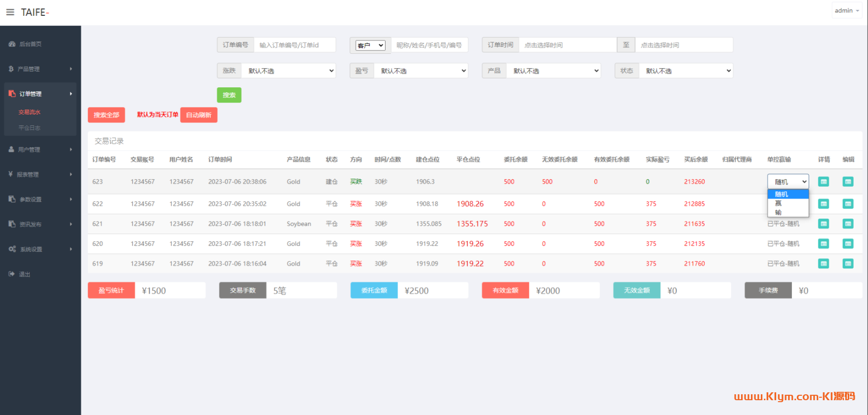Screen dimensions: 868x415
Task: Open the admin account dropdown
Action: [x=847, y=11]
